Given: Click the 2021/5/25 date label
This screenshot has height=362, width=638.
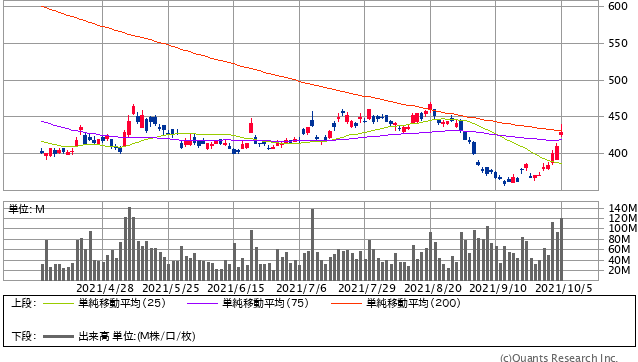Looking at the screenshot, I should pyautogui.click(x=171, y=288).
